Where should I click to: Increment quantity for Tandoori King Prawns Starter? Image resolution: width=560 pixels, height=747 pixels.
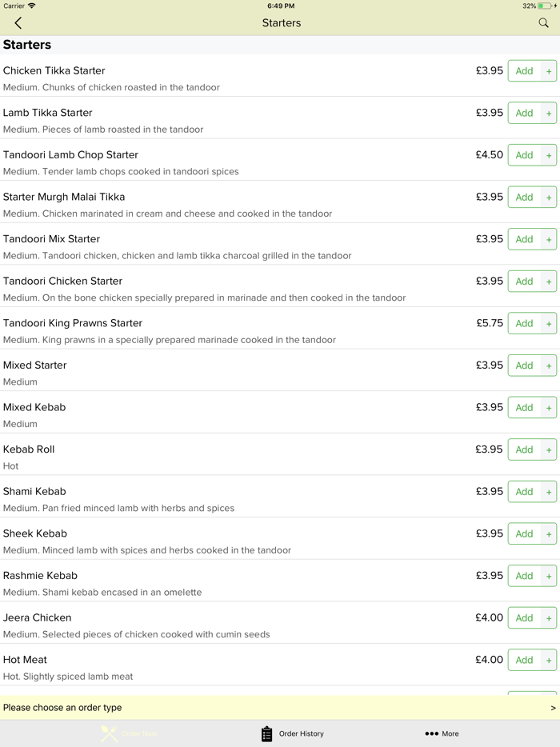[549, 323]
